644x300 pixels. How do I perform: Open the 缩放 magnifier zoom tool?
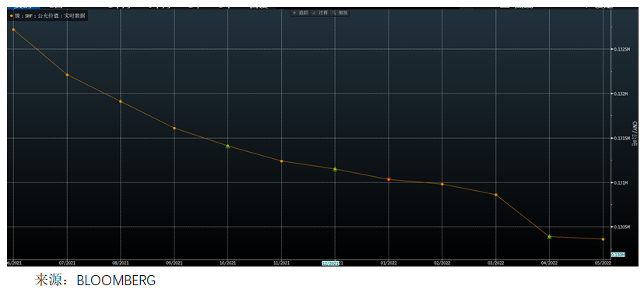tap(340, 12)
